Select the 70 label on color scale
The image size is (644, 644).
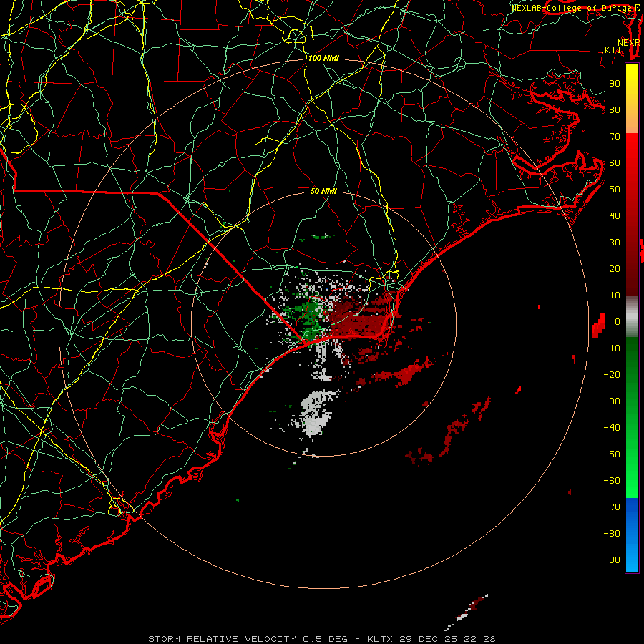click(x=615, y=137)
